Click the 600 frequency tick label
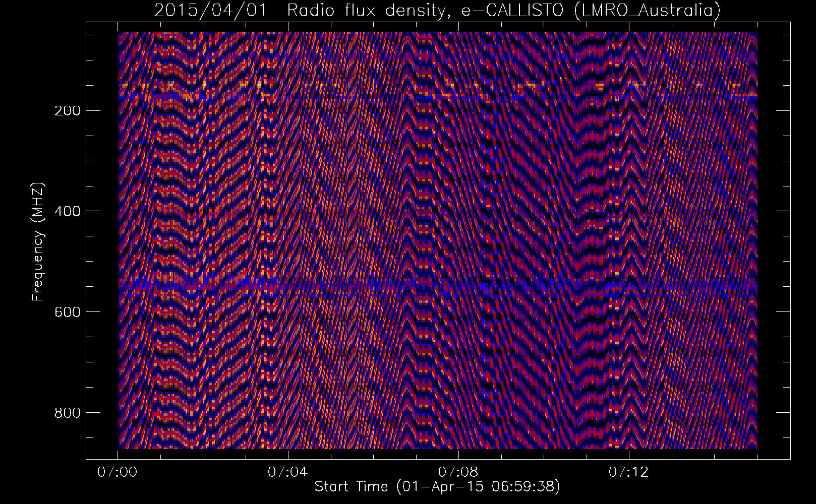Screen dimensions: 816x504 [x=67, y=311]
